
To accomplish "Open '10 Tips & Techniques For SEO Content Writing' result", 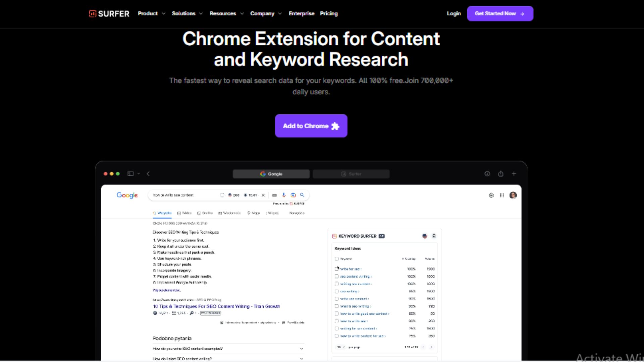I will (216, 306).
